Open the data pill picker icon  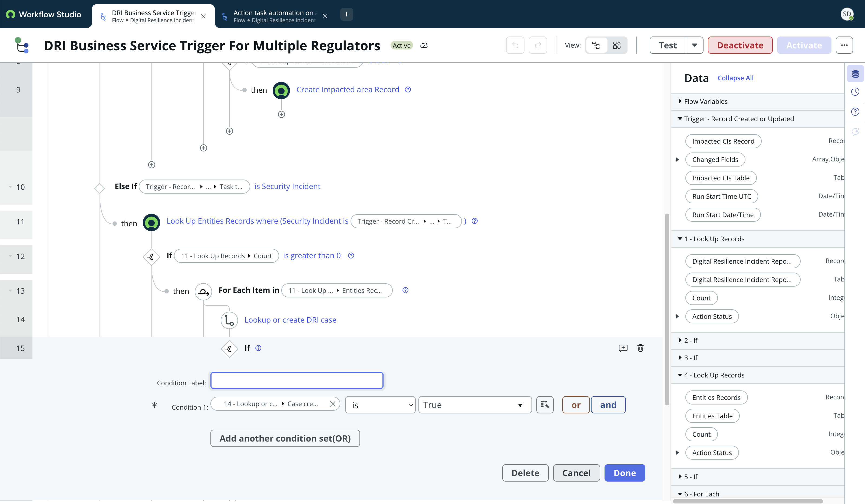tap(545, 405)
